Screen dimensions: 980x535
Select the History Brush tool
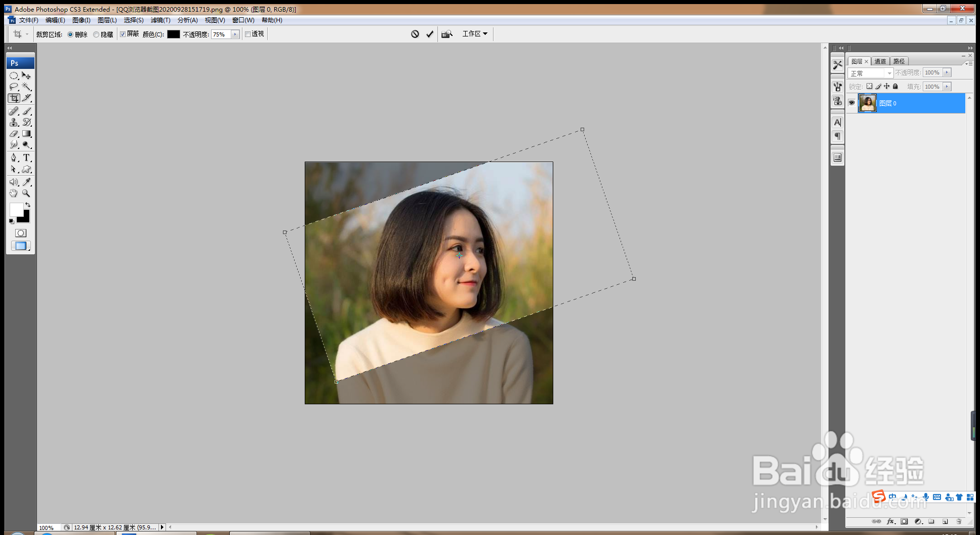tap(26, 122)
